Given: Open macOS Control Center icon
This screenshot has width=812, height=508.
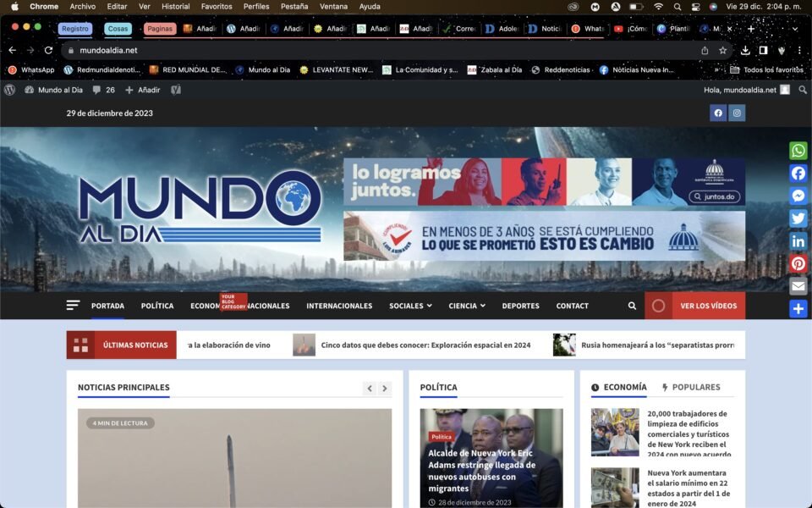Looking at the screenshot, I should pos(695,7).
